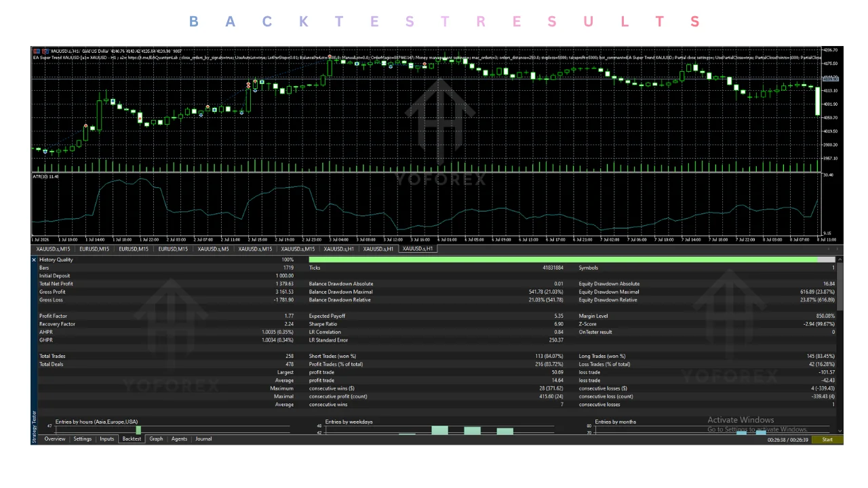Image resolution: width=868 pixels, height=488 pixels.
Task: Click the vertical Strategy Tester label
Action: tap(34, 427)
